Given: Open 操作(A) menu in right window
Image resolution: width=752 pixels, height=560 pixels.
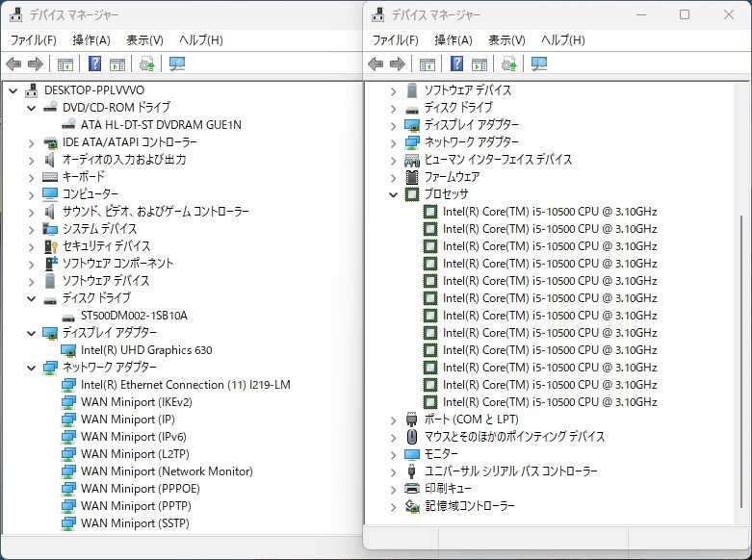Looking at the screenshot, I should point(454,39).
